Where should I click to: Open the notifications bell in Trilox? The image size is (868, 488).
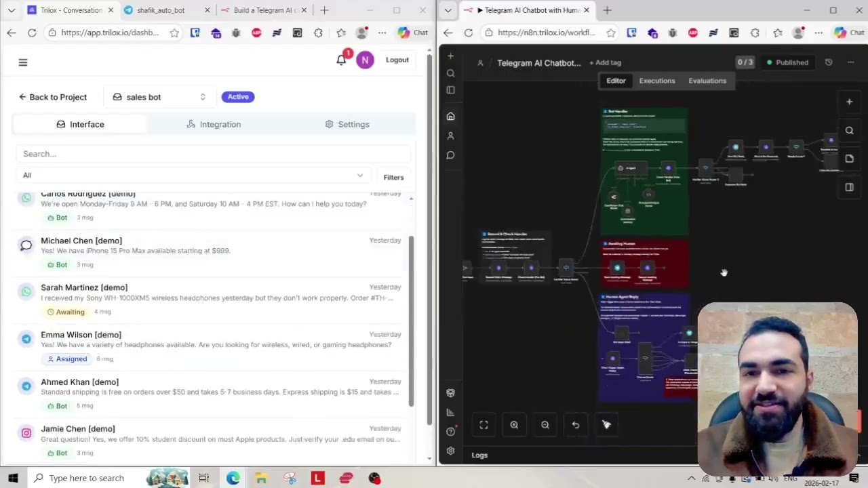[x=341, y=60]
